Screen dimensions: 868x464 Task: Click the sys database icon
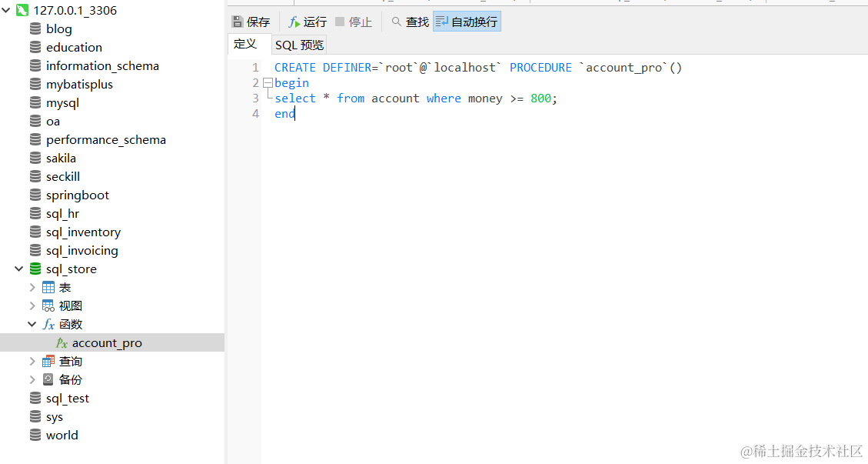pyautogui.click(x=35, y=416)
